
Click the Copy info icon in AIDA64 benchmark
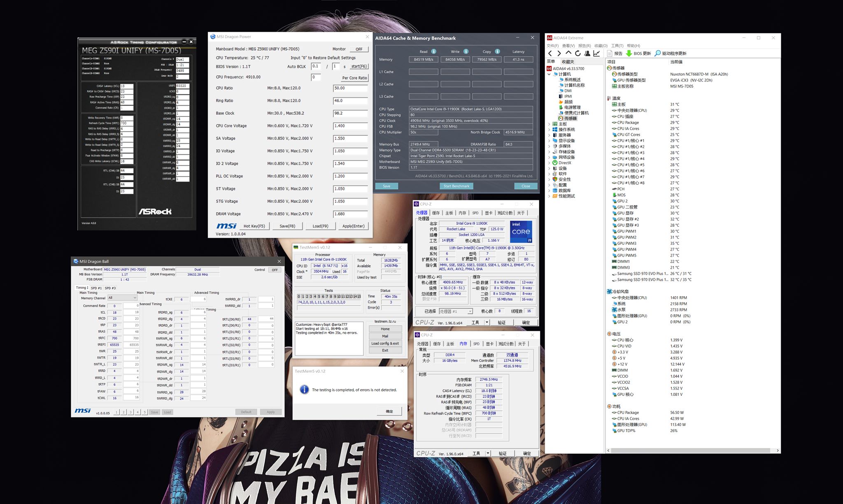click(497, 51)
